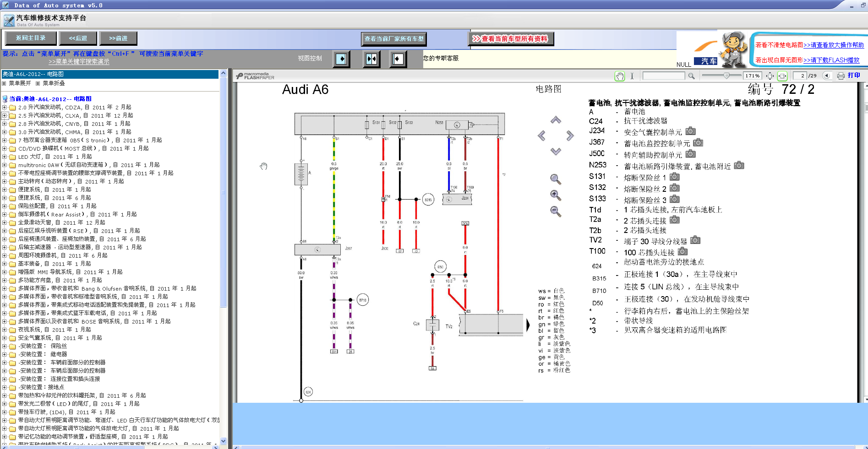Click the tree panel scroll-up arrow
This screenshot has height=449, width=868.
(x=223, y=73)
